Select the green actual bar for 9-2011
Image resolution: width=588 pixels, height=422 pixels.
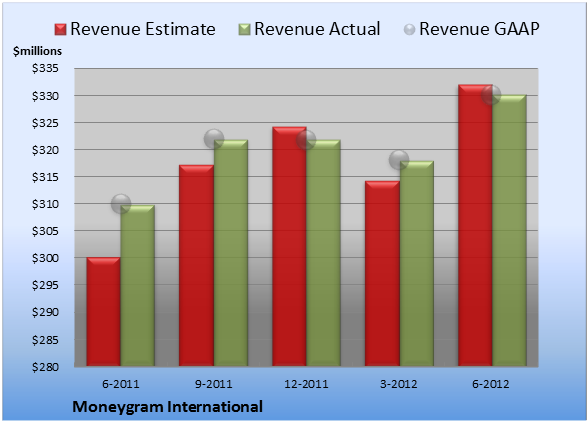[231, 253]
